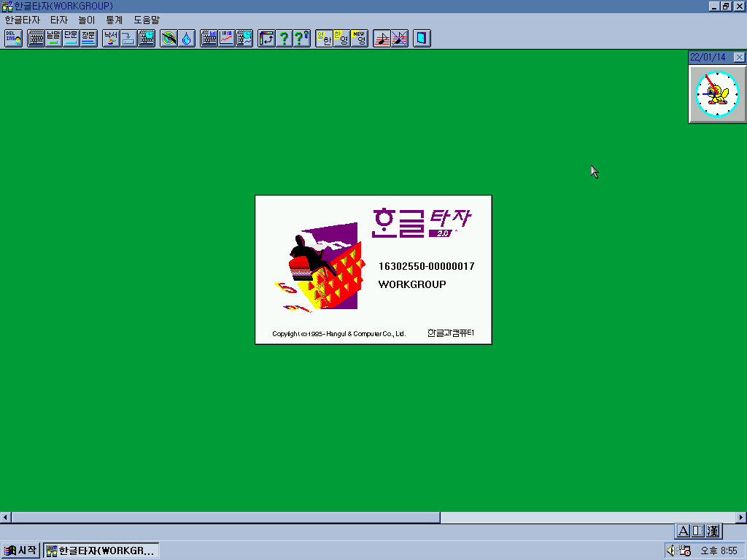Switch to 영한 keyboard mode icon
The width and height of the screenshot is (747, 560).
(324, 38)
